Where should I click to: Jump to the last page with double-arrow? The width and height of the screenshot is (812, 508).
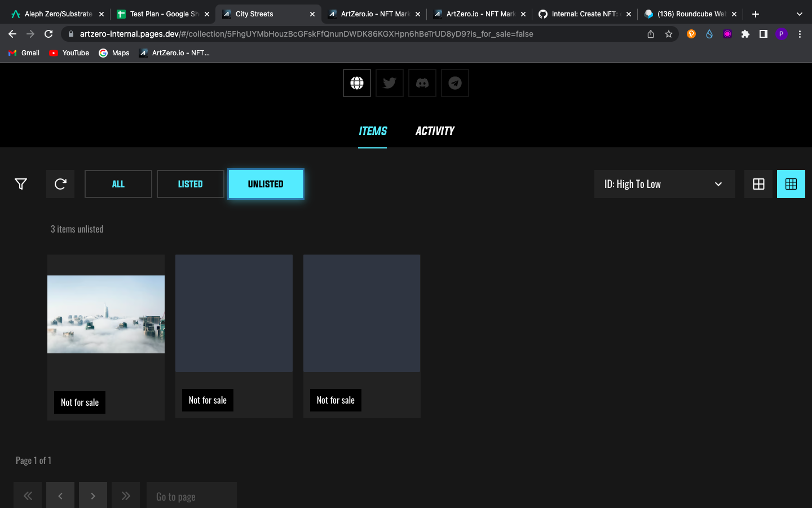(x=125, y=496)
